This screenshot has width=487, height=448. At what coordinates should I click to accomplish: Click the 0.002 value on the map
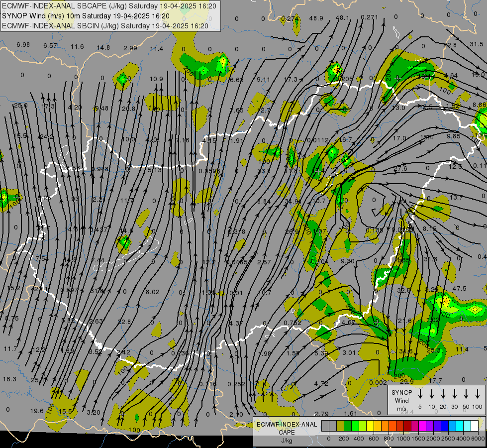click(378, 383)
